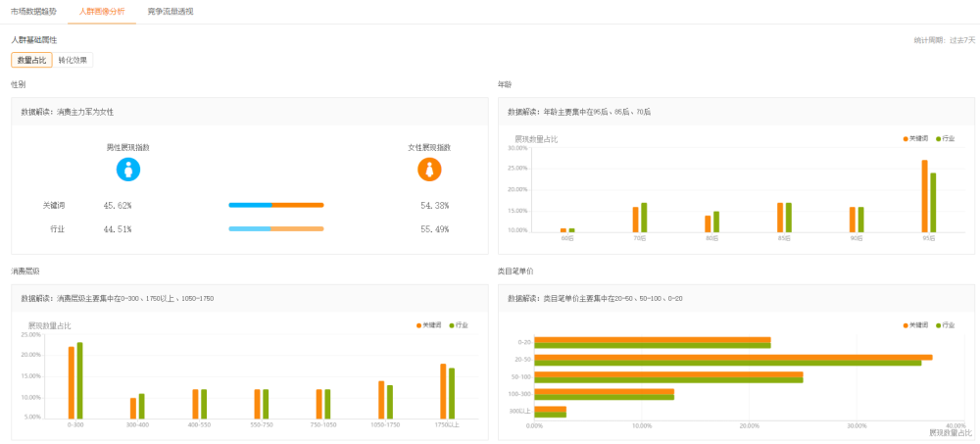The image size is (980, 444).
Task: Go to the 竞争流量透视 tab
Action: tap(170, 11)
